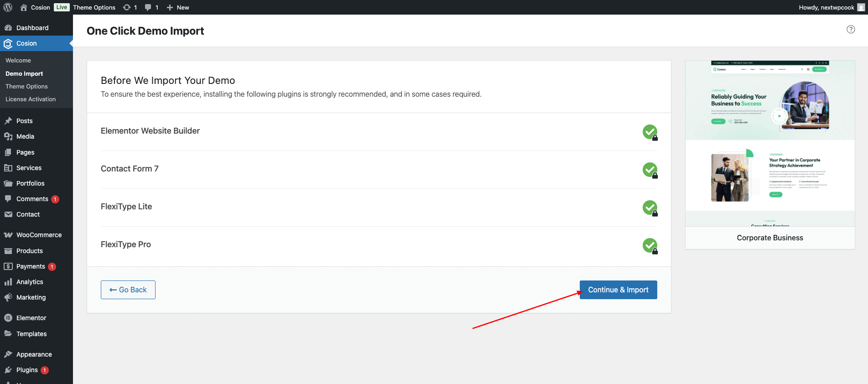This screenshot has width=868, height=384.
Task: Click the plus New icon
Action: pyautogui.click(x=170, y=7)
